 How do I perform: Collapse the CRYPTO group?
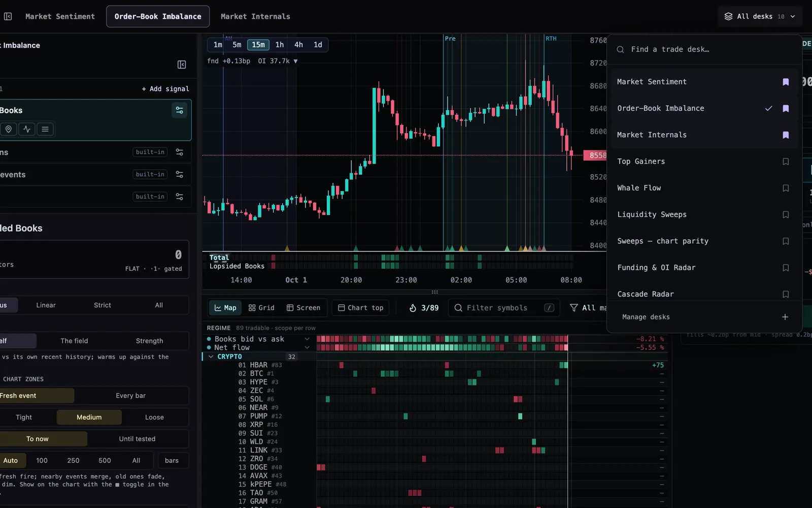click(x=211, y=357)
